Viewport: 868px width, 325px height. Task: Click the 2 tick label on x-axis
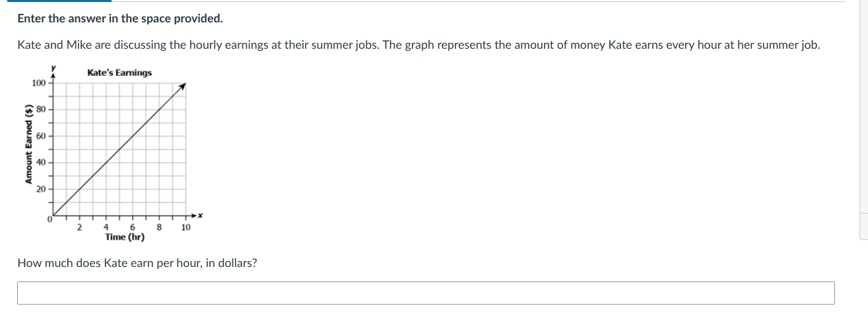tap(80, 227)
